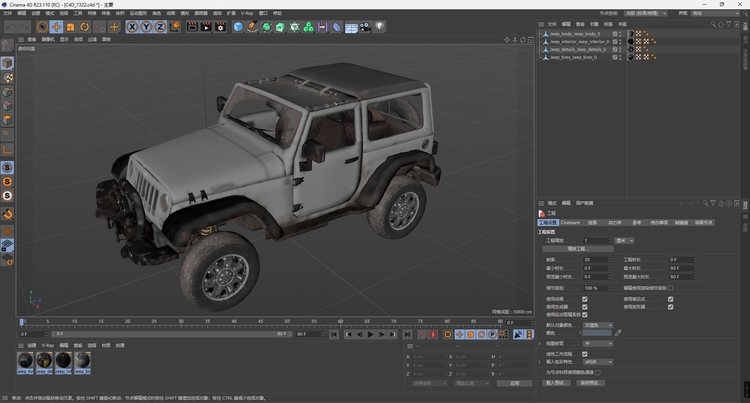Toggle 使用动画 checkbox
The width and height of the screenshot is (750, 403).
point(585,299)
